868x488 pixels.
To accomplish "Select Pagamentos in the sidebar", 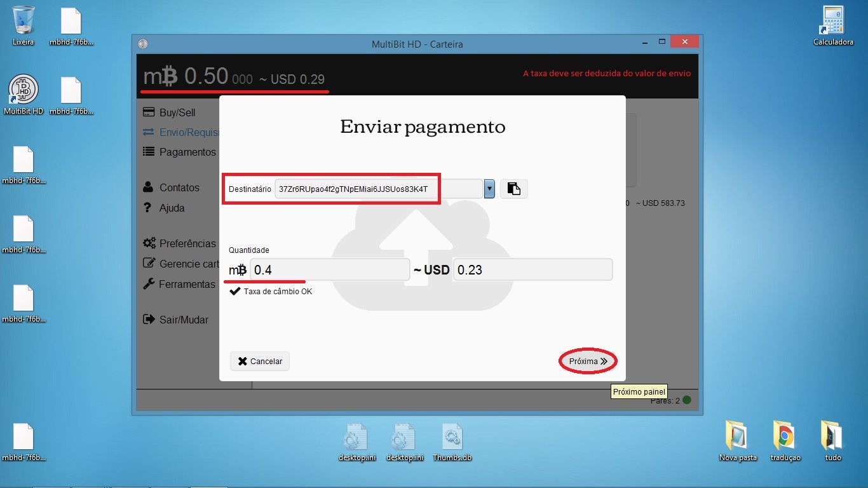I will [x=187, y=152].
